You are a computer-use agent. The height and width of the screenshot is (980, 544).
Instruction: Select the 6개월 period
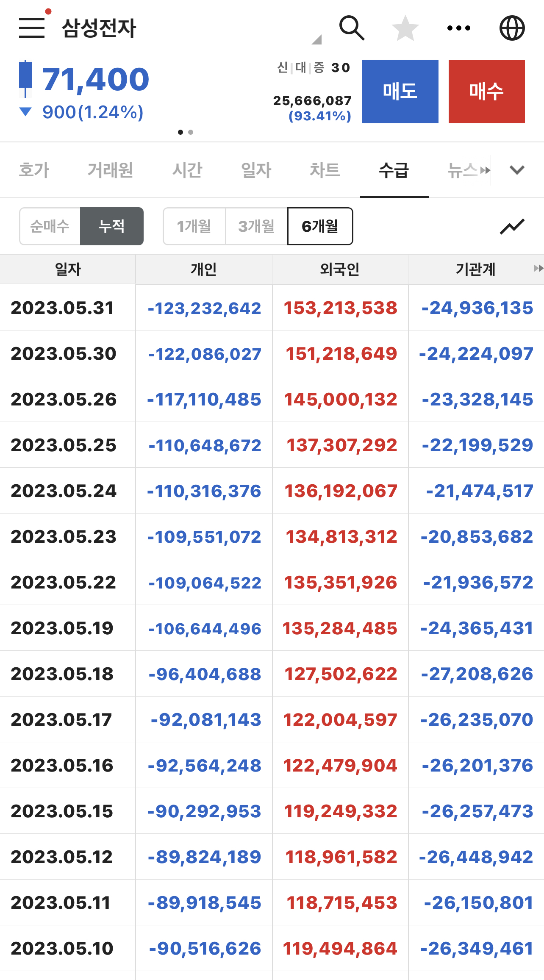coord(320,226)
